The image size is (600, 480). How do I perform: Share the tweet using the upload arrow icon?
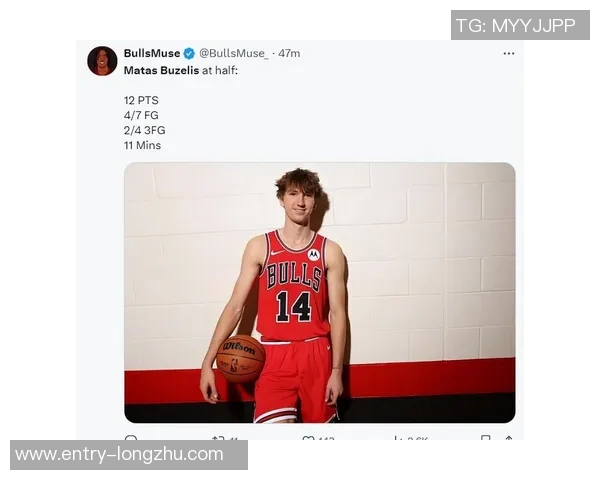click(x=509, y=438)
